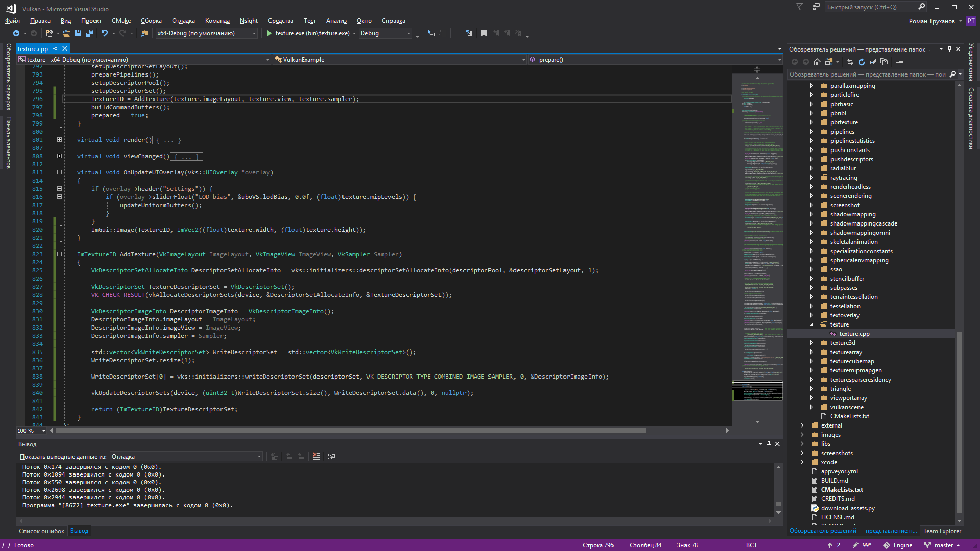980x551 pixels.
Task: Click the Quick Launch search magnifier icon
Action: [921, 7]
